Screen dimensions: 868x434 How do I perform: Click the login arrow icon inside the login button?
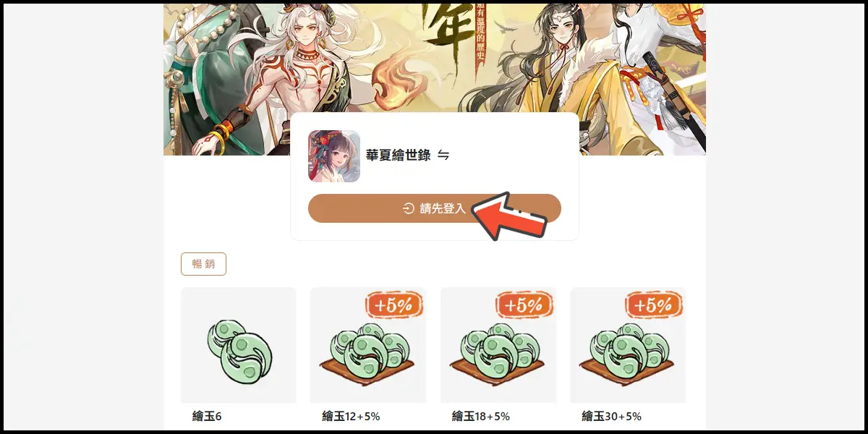point(408,208)
